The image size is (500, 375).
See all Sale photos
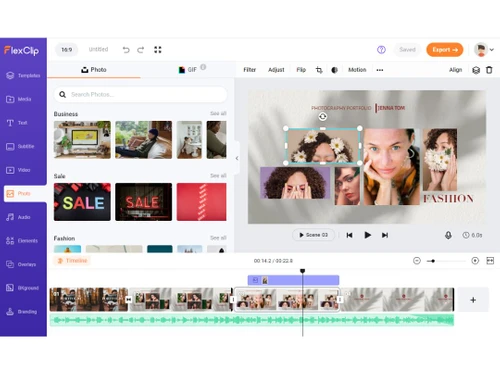pos(218,176)
